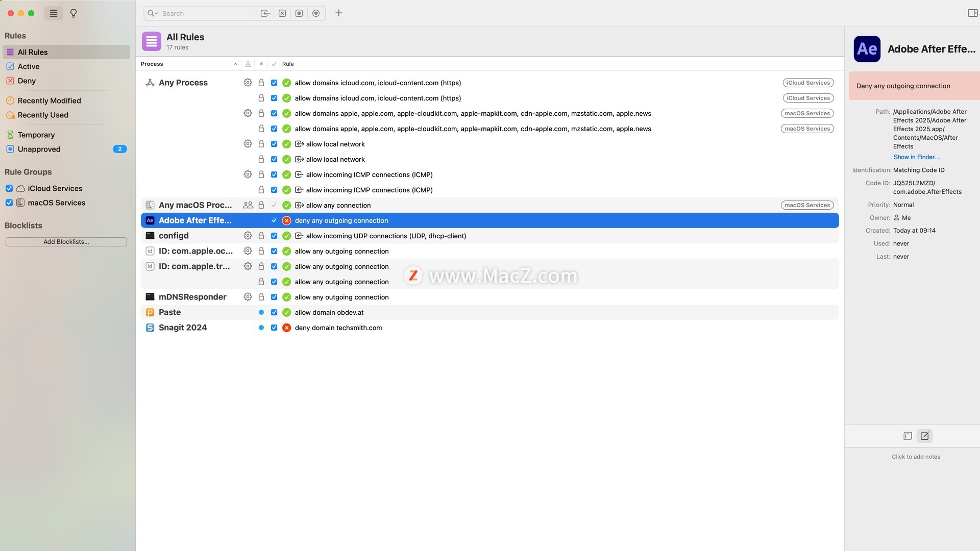Click lock icon on first iCloud rule
This screenshot has height=551, width=980.
coord(261,83)
